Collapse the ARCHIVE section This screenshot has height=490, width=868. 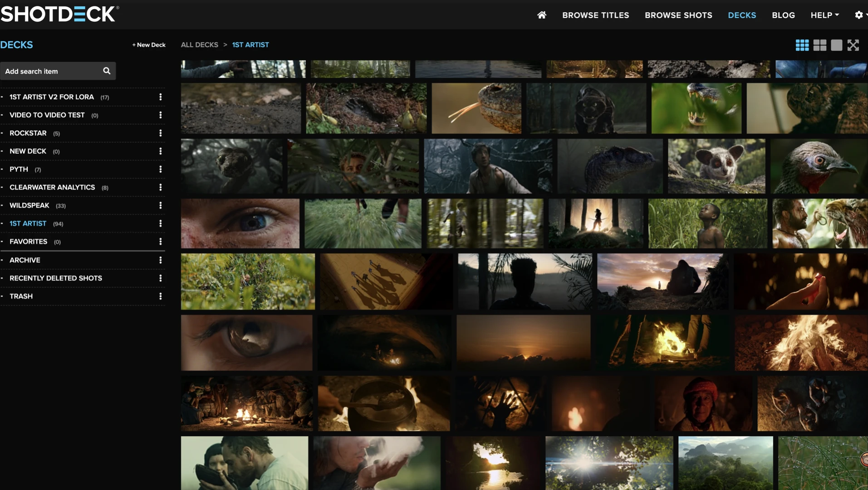(x=3, y=260)
